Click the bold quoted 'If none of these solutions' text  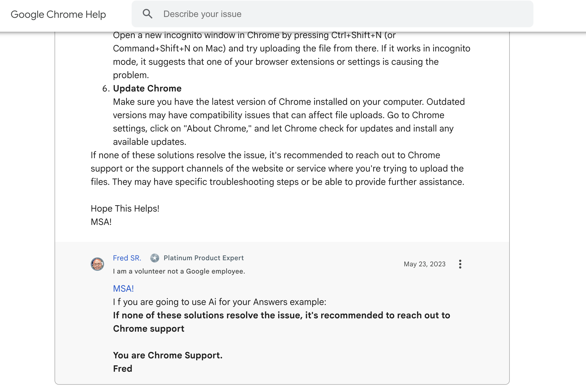281,322
